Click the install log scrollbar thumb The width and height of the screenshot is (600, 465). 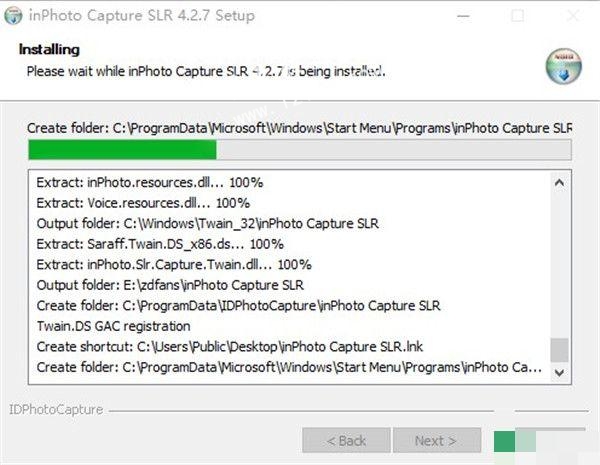(x=559, y=349)
